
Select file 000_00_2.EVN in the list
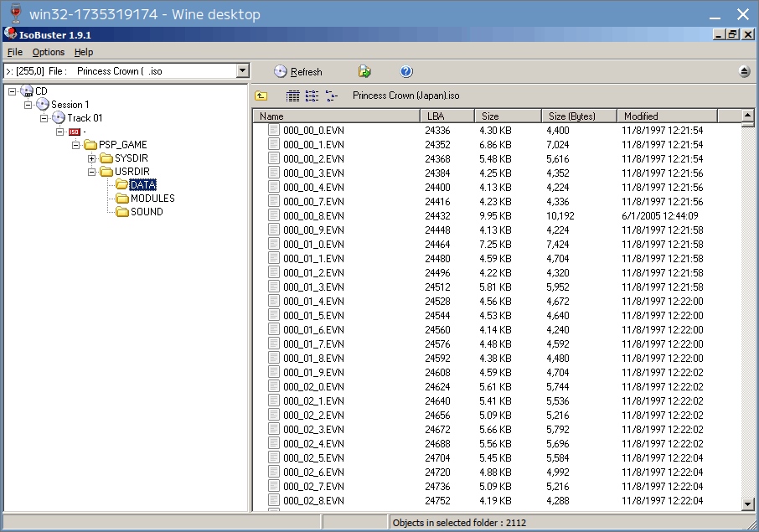[313, 159]
